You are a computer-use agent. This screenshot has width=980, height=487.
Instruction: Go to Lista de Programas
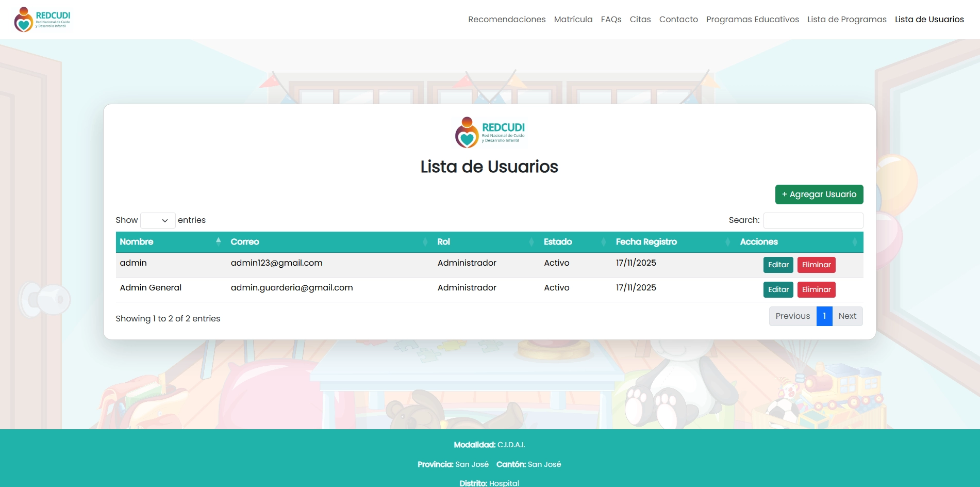(846, 19)
